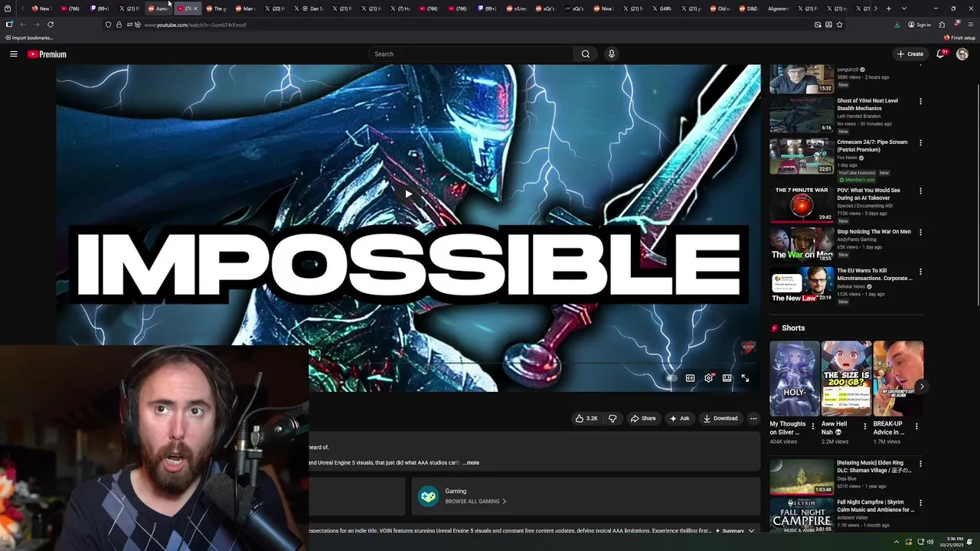This screenshot has width=980, height=551.
Task: Open the browser downloads arrow
Action: pos(897,24)
